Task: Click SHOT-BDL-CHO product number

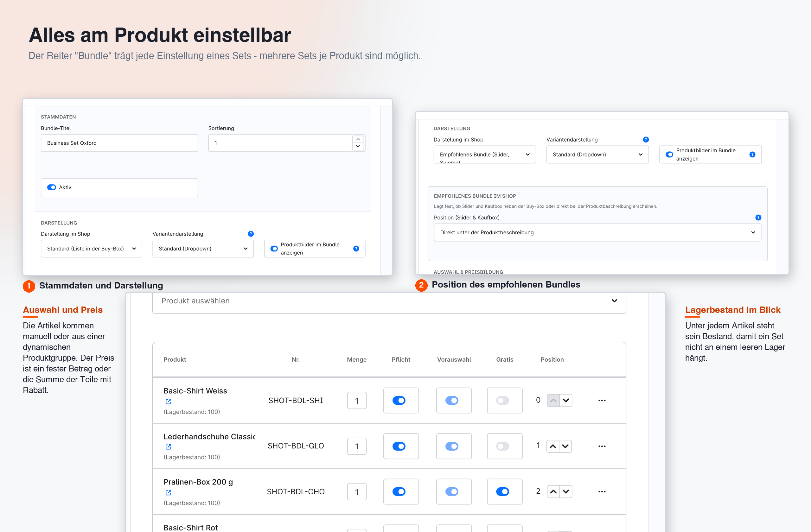Action: click(x=296, y=491)
